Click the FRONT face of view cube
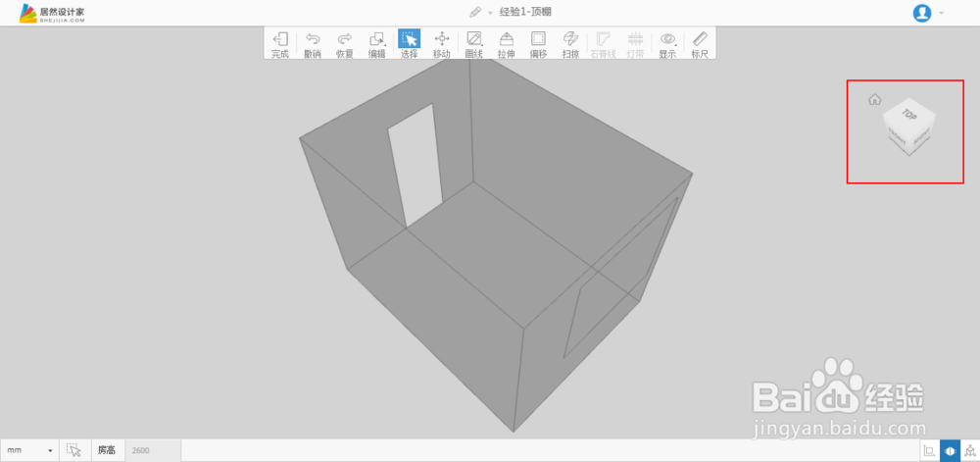 (x=897, y=135)
